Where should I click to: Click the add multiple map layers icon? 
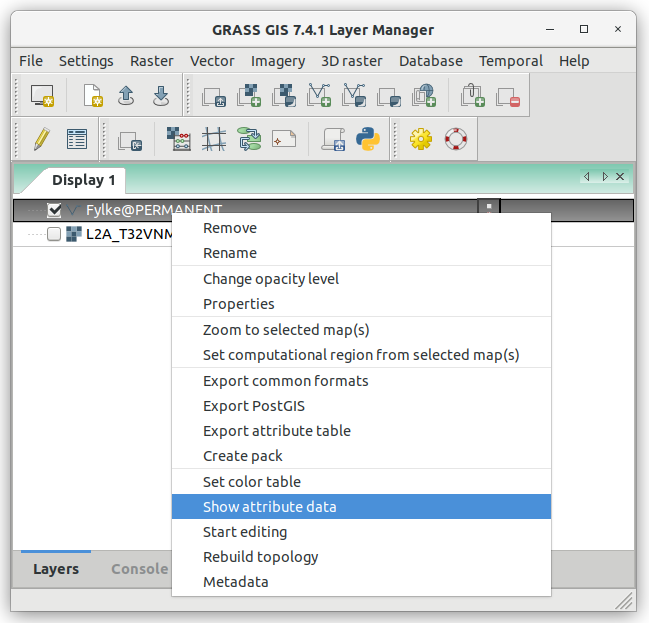[x=214, y=97]
